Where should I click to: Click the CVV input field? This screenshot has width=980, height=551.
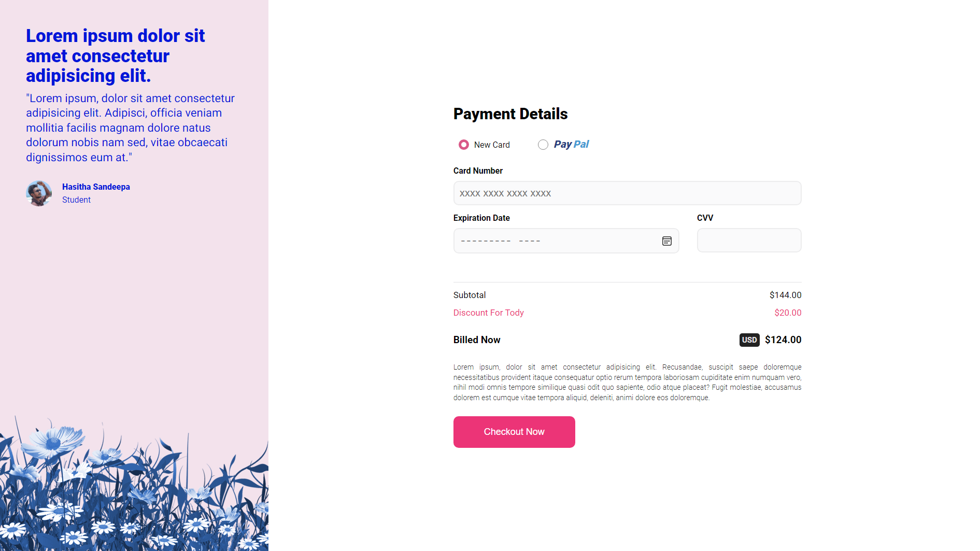(749, 240)
